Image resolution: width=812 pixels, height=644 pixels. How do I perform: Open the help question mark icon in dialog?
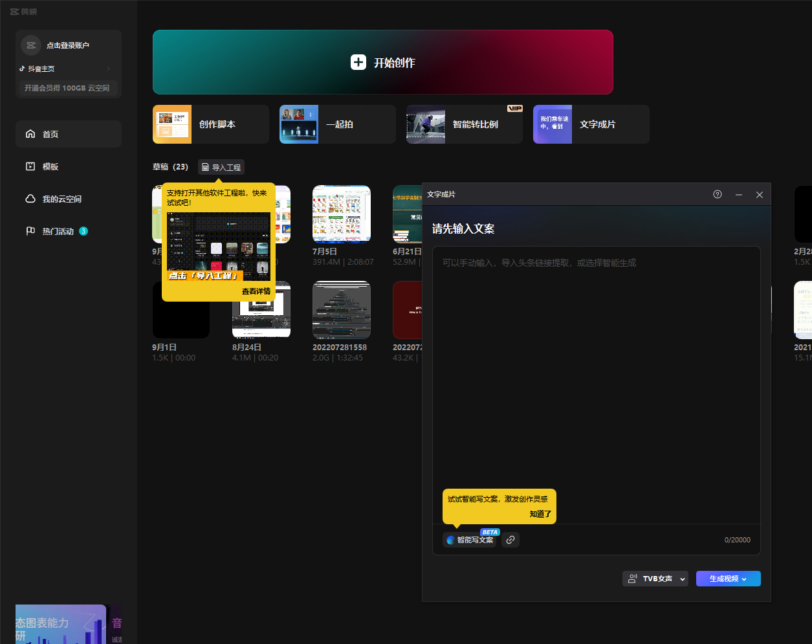click(x=717, y=194)
